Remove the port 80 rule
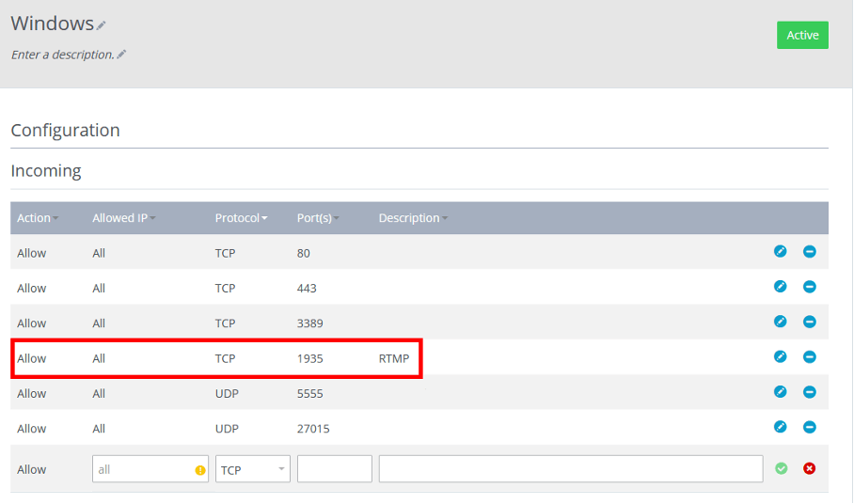The width and height of the screenshot is (854, 504). (x=810, y=251)
